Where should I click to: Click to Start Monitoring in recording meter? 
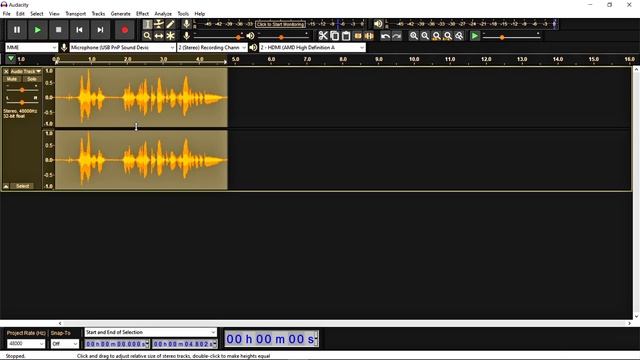[x=281, y=24]
